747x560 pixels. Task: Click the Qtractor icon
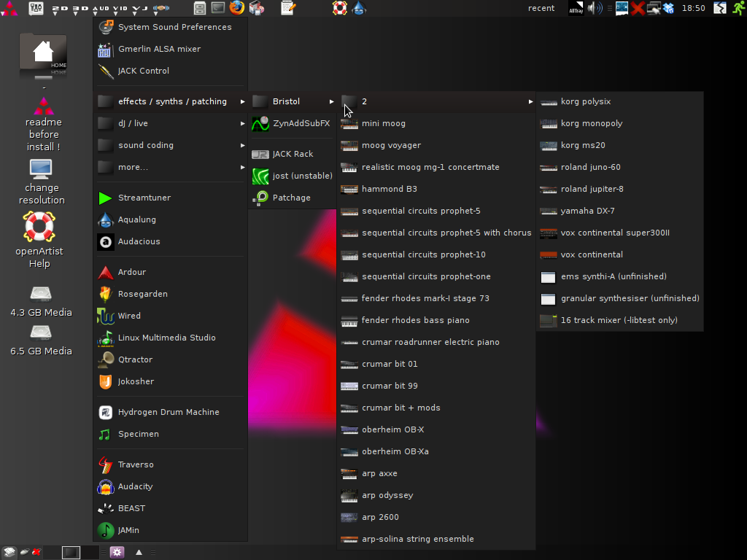pyautogui.click(x=105, y=359)
